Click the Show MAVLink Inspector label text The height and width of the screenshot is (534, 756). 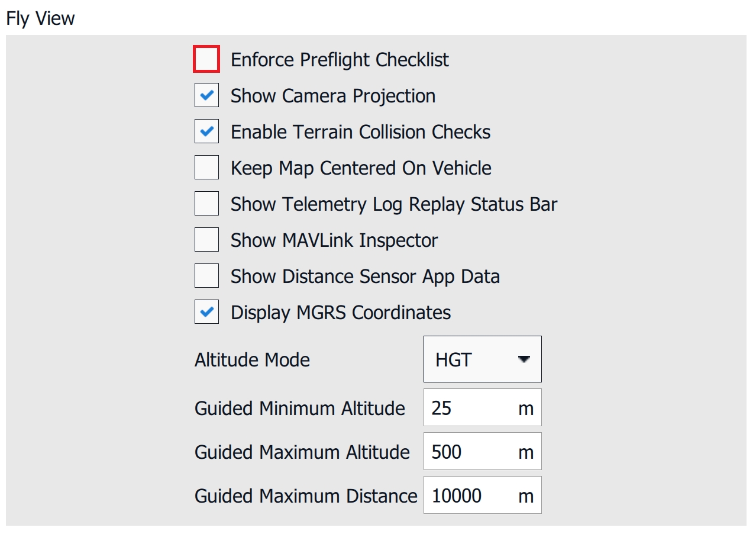[x=334, y=240]
